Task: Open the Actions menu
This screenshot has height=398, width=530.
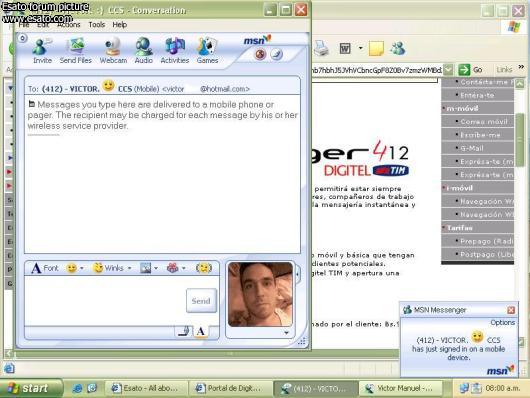Action: (x=69, y=25)
